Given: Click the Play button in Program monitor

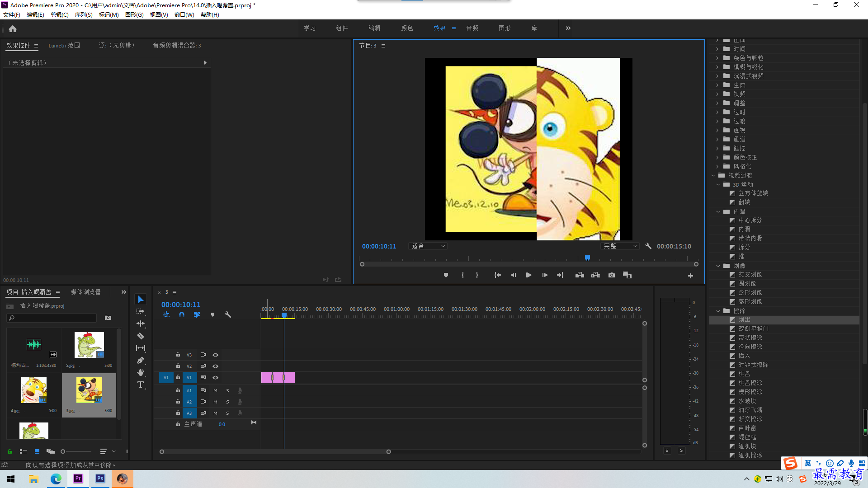Looking at the screenshot, I should point(528,275).
